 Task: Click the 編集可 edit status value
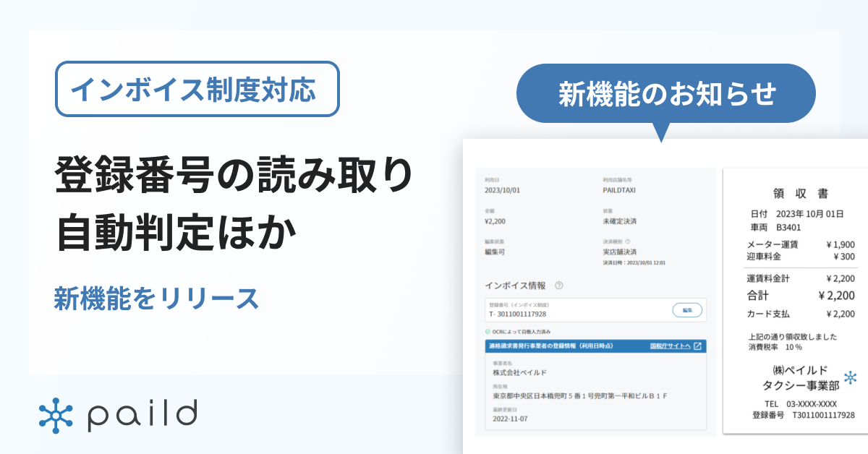click(x=496, y=252)
